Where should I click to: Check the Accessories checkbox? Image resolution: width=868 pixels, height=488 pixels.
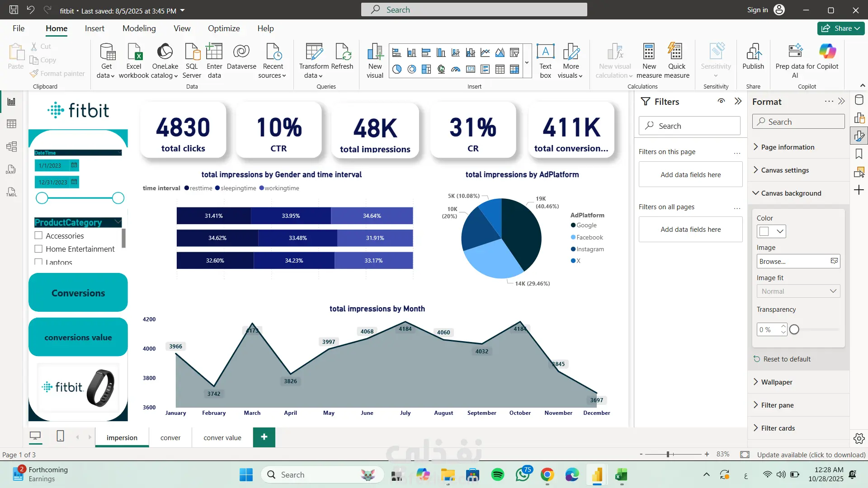click(38, 235)
